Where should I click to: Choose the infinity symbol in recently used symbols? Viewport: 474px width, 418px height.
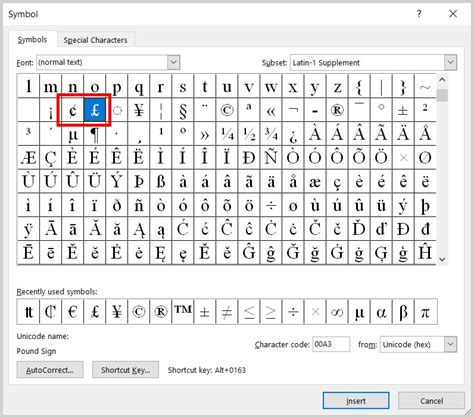pyautogui.click(x=337, y=312)
